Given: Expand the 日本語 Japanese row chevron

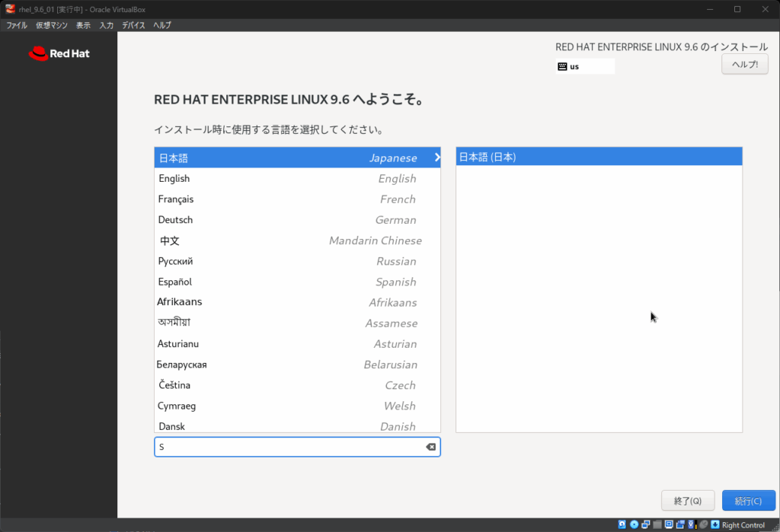Looking at the screenshot, I should point(436,158).
